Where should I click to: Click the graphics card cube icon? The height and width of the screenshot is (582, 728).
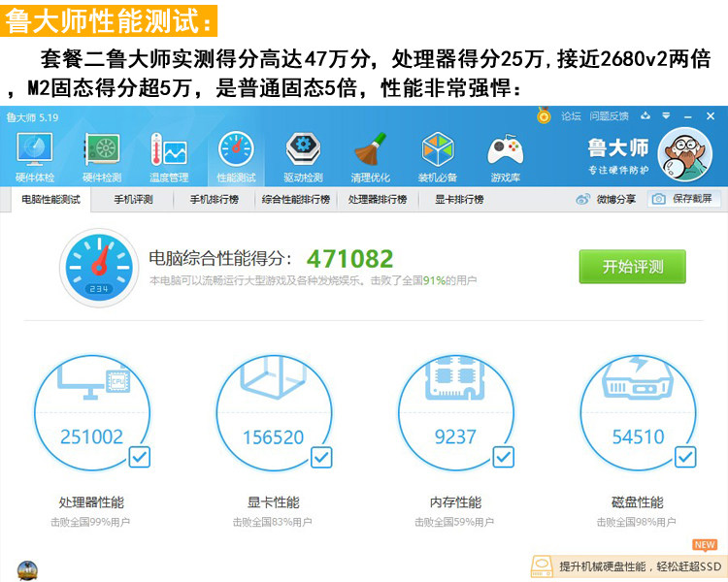click(274, 378)
